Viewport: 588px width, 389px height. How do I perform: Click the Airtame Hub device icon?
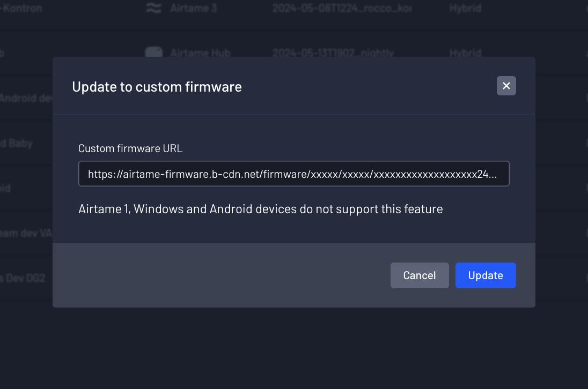pos(154,53)
